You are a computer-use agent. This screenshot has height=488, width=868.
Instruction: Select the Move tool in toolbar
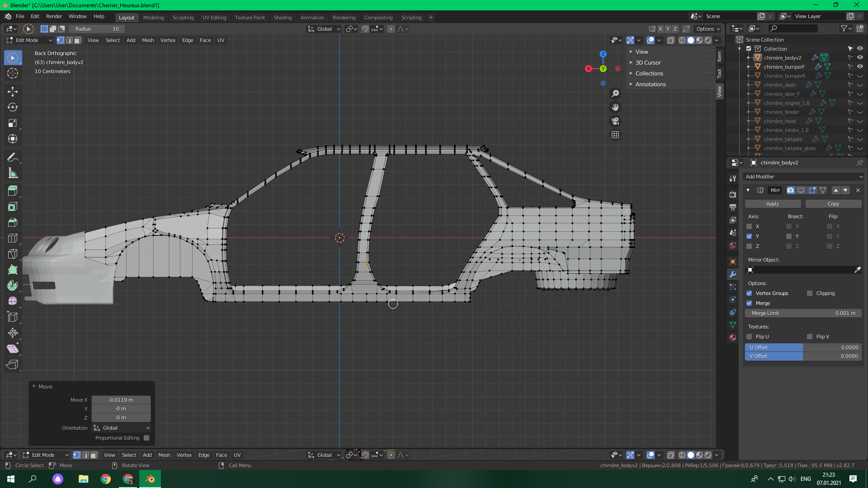pos(13,92)
